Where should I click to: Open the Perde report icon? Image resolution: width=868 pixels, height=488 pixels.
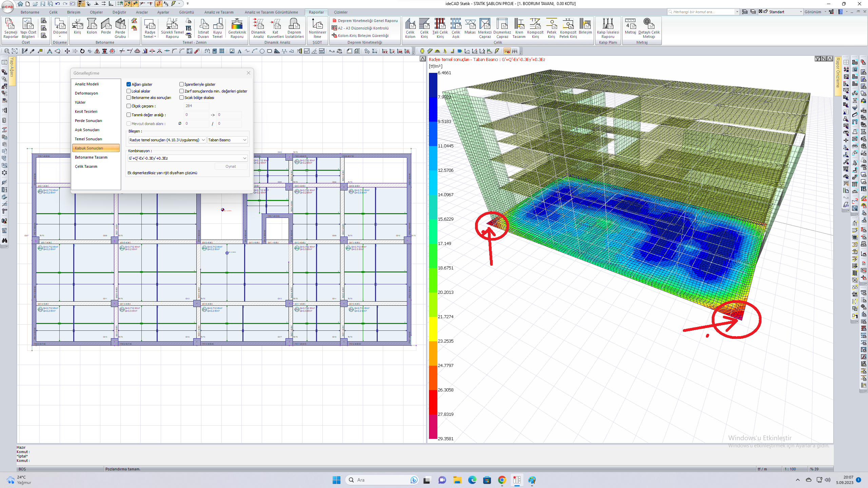[106, 26]
